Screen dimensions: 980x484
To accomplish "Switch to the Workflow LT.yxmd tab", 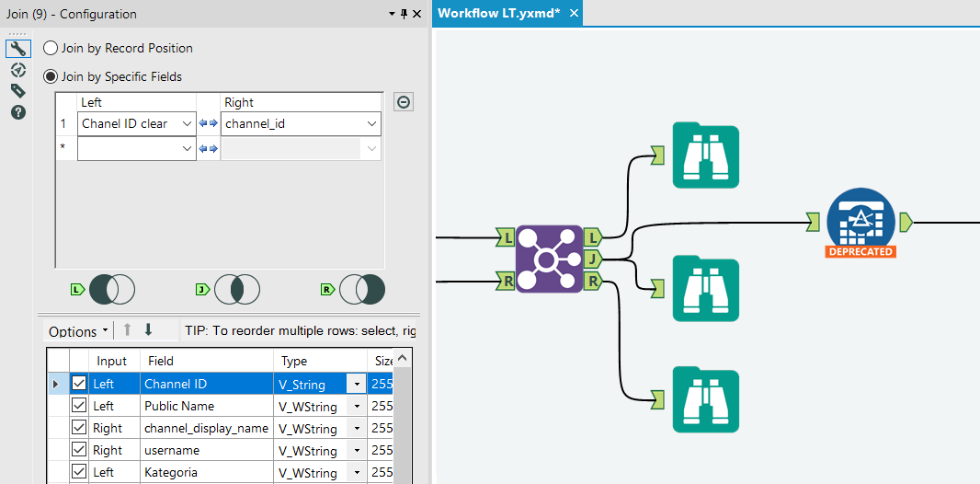I will 499,13.
